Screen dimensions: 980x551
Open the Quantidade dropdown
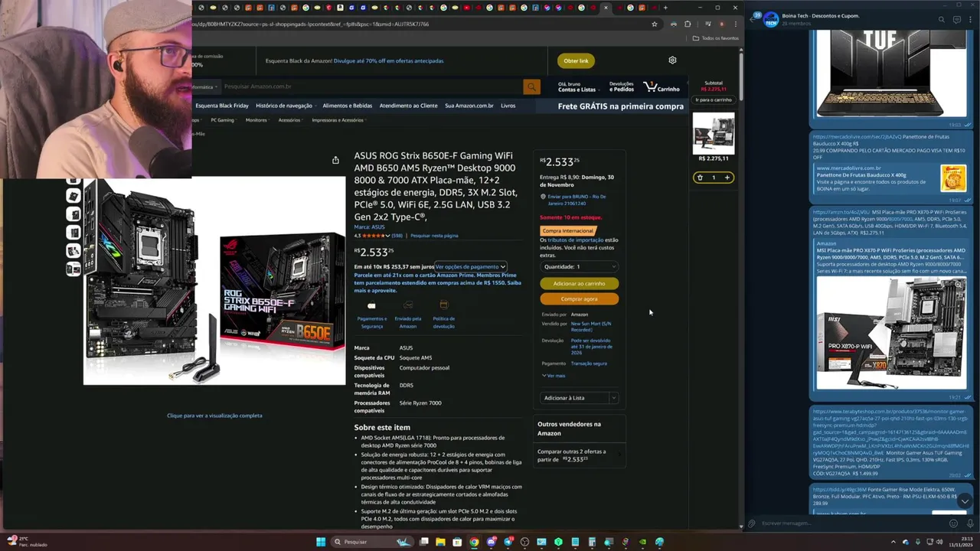pos(580,266)
